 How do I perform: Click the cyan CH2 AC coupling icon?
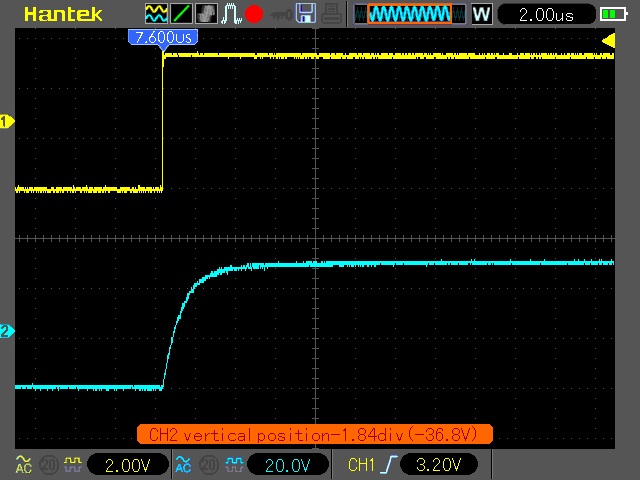point(183,464)
